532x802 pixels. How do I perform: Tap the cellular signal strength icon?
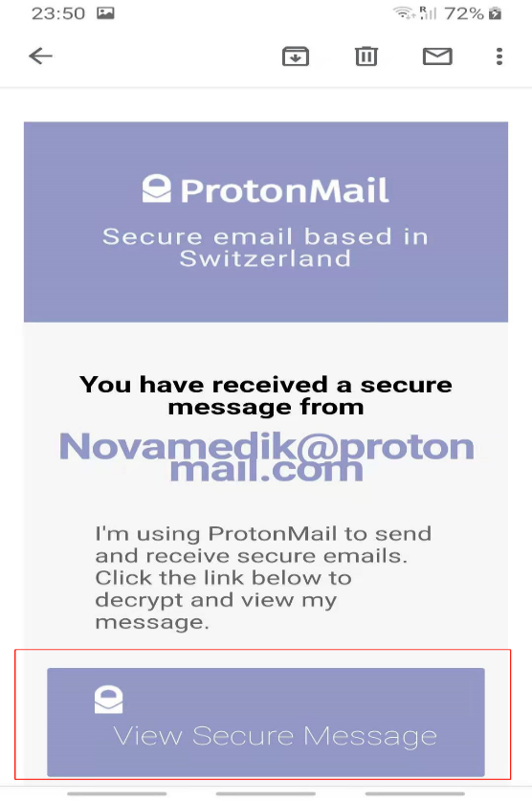point(428,12)
